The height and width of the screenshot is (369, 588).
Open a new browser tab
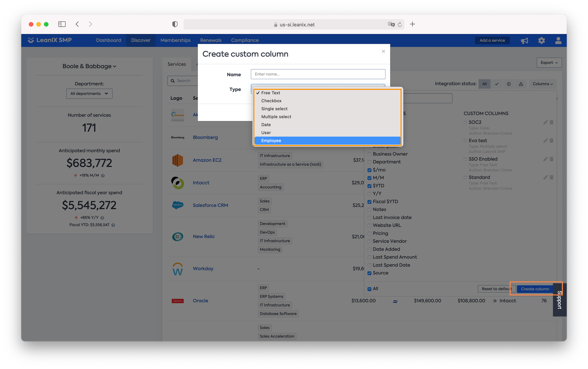[x=413, y=24]
